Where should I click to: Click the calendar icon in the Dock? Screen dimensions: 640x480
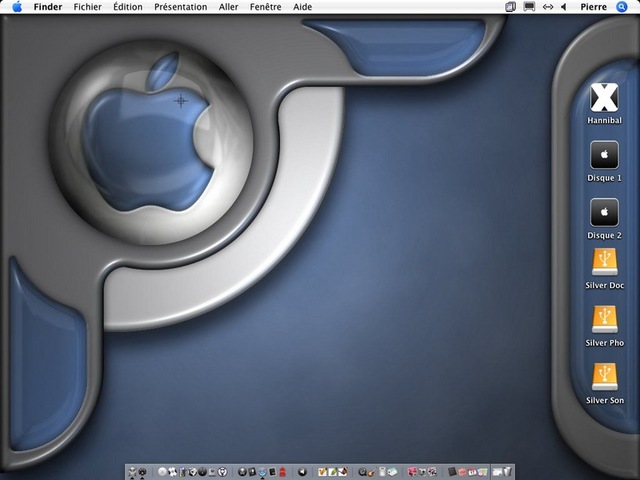(472, 472)
